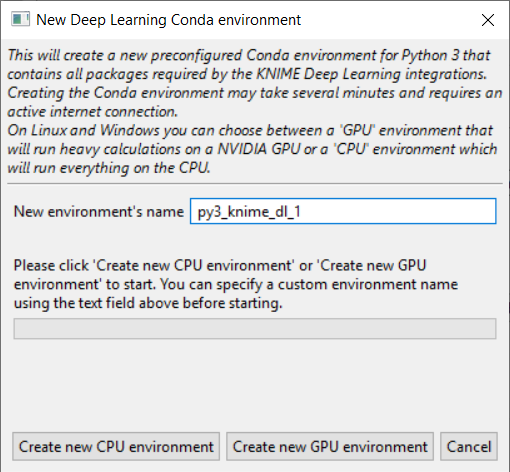Click the "Creating the Conda environment may take" sentence

point(255,93)
